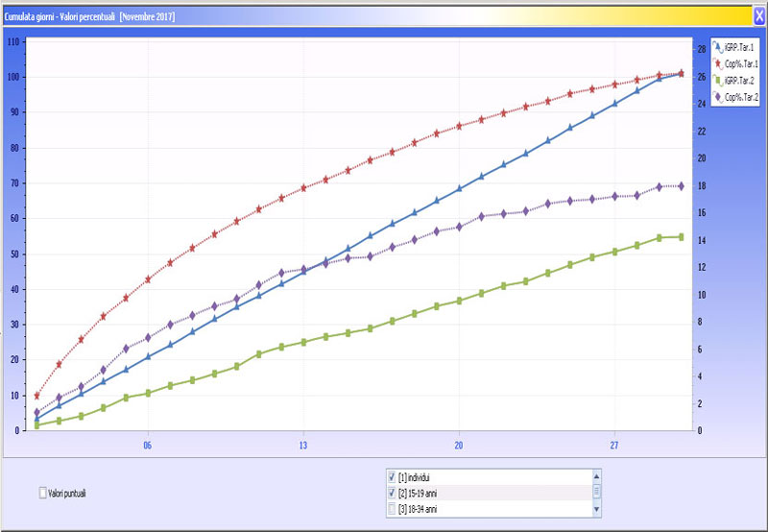The width and height of the screenshot is (768, 532).
Task: Enable the Valori puntuali checkbox
Action: click(x=42, y=493)
